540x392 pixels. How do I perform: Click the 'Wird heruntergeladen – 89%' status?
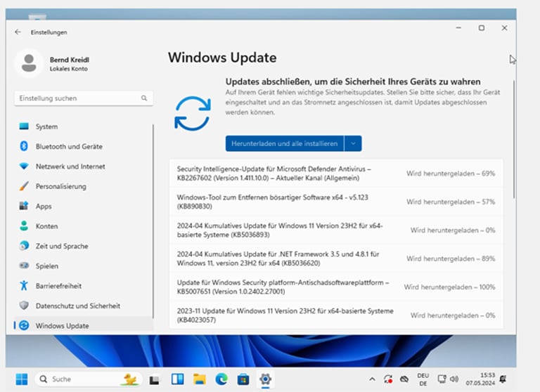point(451,259)
